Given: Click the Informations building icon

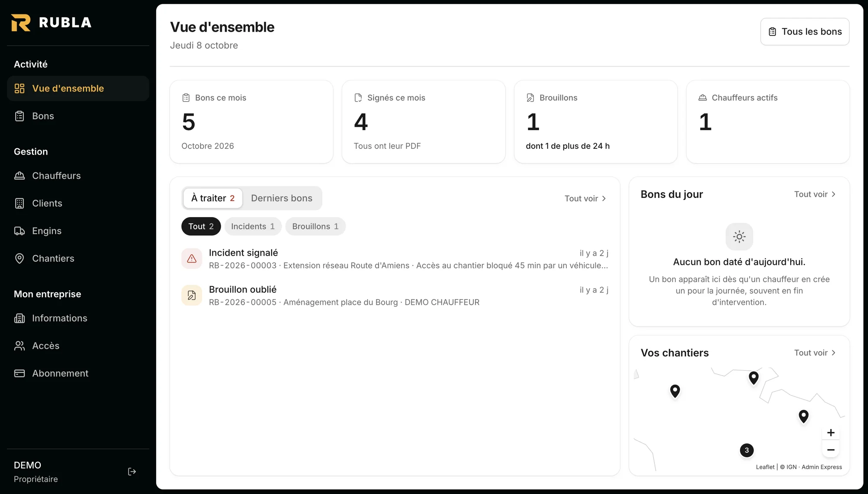Looking at the screenshot, I should click(x=20, y=318).
